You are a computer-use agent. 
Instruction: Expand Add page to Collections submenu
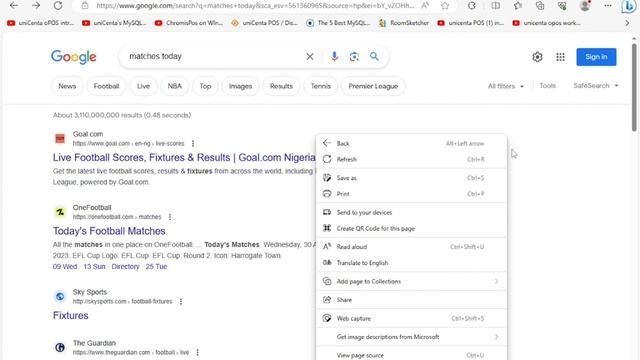coord(411,281)
